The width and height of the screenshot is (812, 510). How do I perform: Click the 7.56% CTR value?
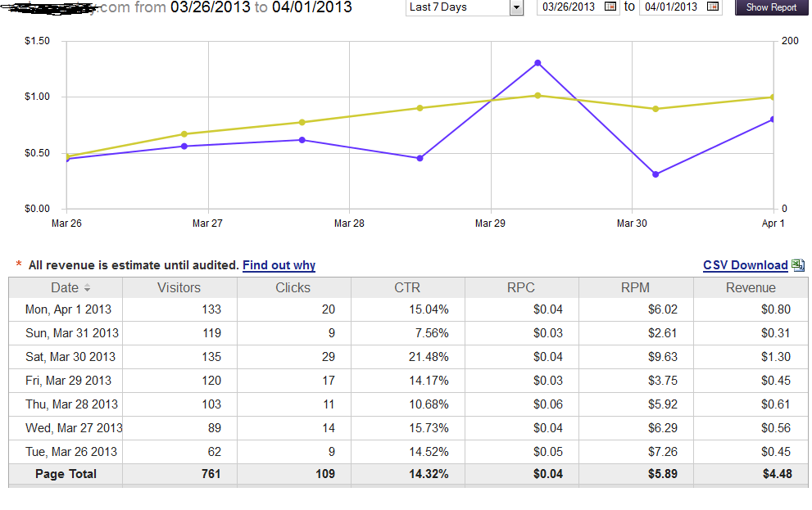[432, 333]
